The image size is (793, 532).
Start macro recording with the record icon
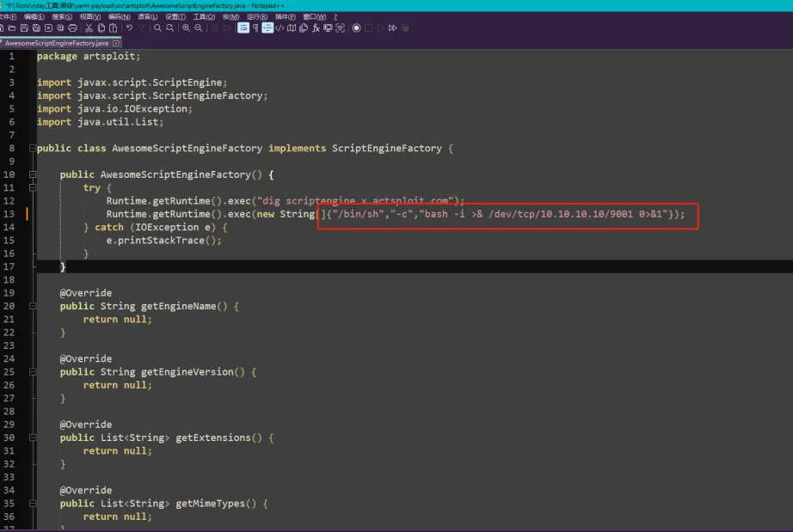[x=357, y=28]
